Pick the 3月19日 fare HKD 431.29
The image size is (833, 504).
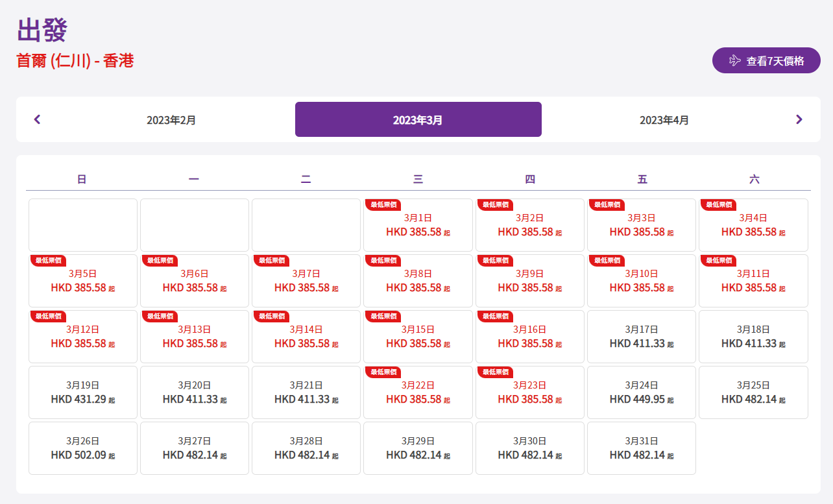(x=83, y=393)
